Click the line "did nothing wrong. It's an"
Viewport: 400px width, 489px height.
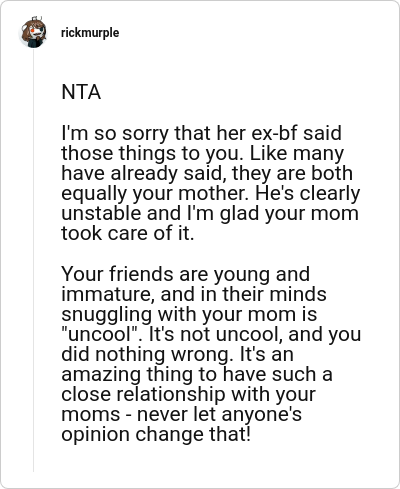tap(177, 354)
